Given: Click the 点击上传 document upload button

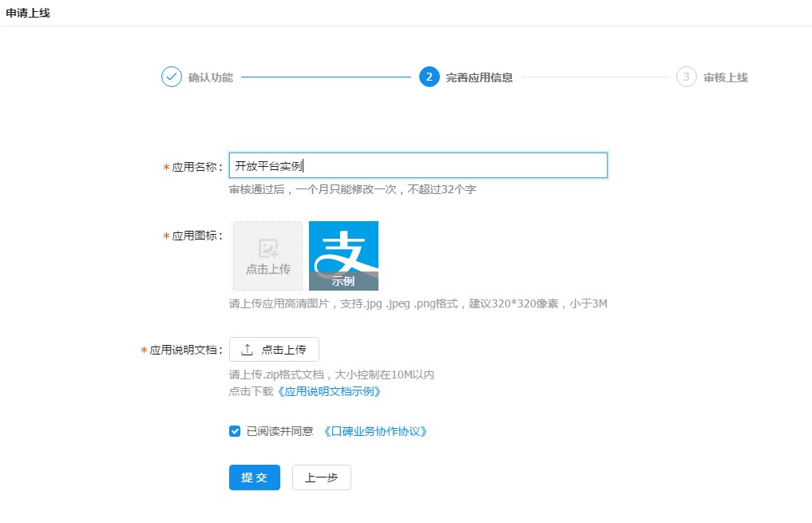Looking at the screenshot, I should click(x=273, y=349).
